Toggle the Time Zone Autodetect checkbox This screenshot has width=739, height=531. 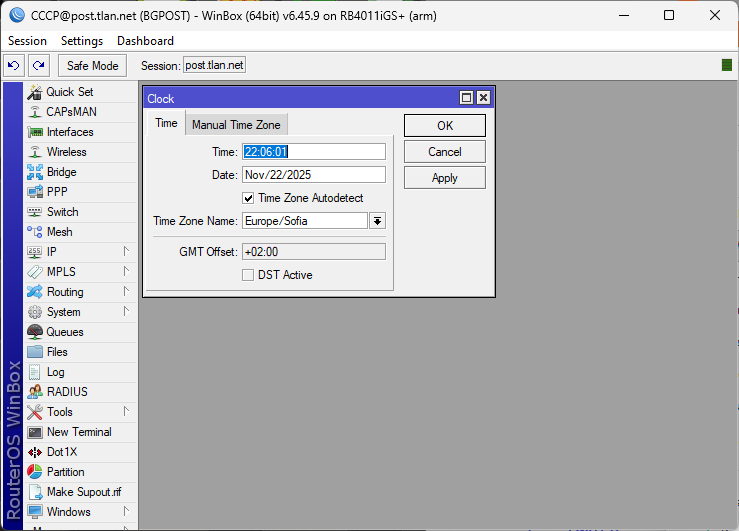(x=249, y=198)
